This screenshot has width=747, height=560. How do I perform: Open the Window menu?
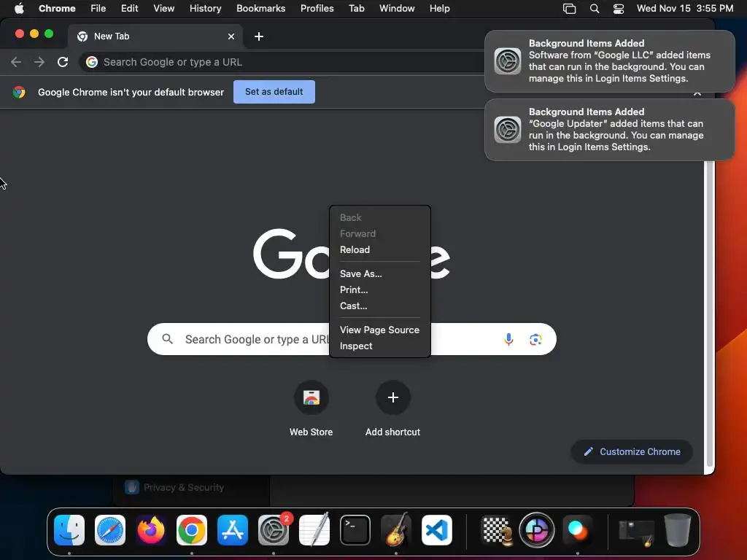tap(397, 9)
